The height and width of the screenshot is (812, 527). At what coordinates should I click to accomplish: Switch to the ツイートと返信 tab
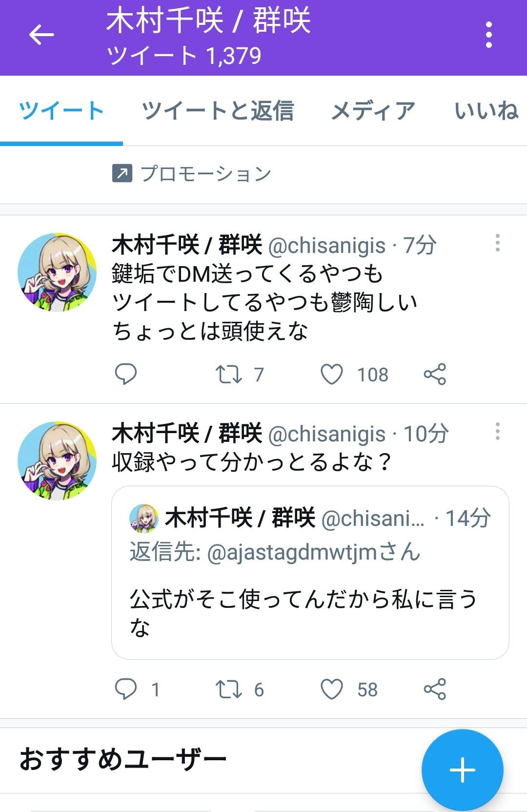[x=218, y=110]
